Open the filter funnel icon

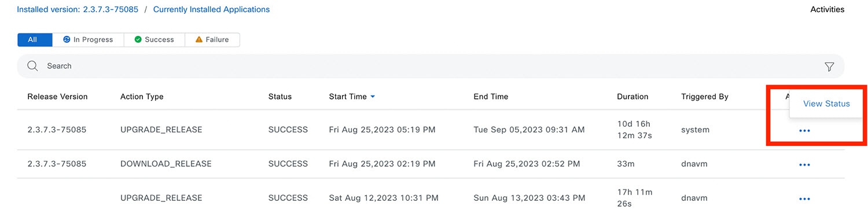829,67
